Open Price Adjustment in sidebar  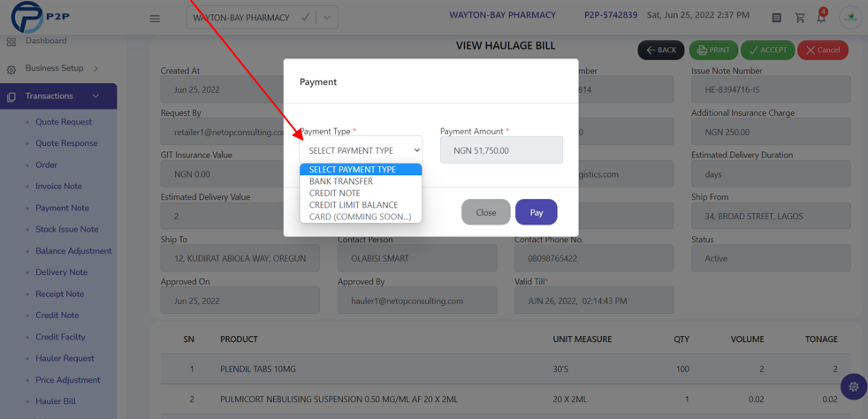click(68, 380)
